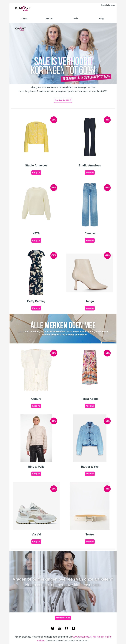Click Koop nu under Tango boot
Image resolution: width=126 pixels, height=644 pixels.
[x=90, y=308]
